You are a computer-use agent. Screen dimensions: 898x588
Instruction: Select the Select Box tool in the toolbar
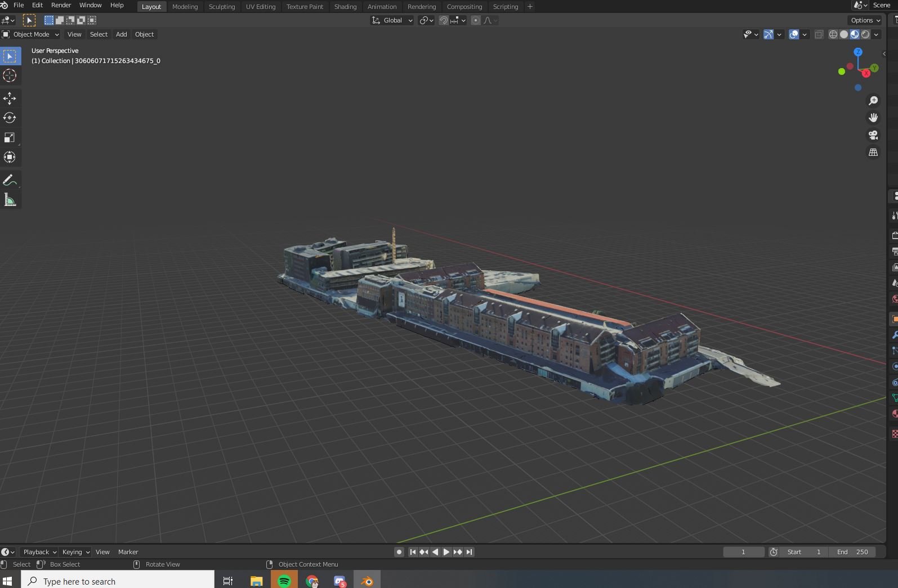click(x=10, y=56)
